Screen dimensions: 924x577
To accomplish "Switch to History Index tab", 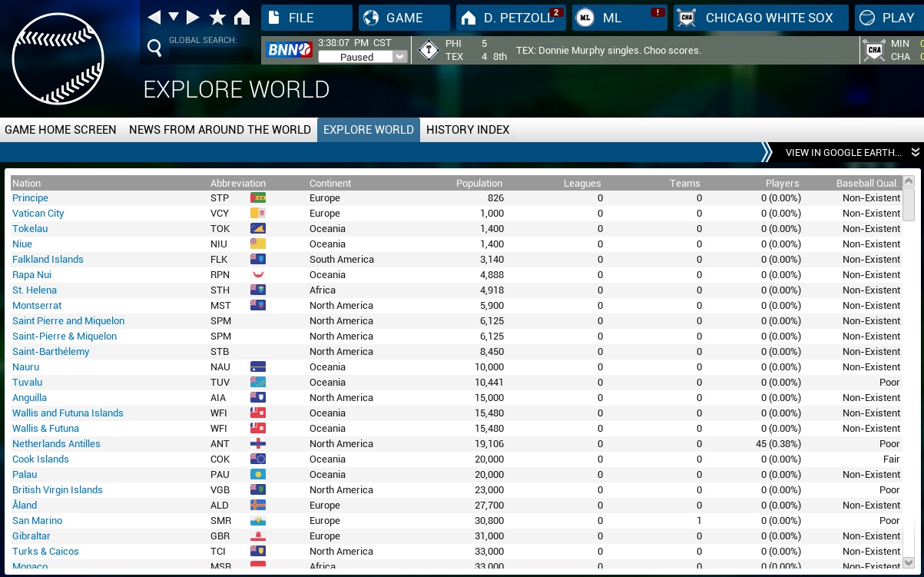I will pos(468,130).
